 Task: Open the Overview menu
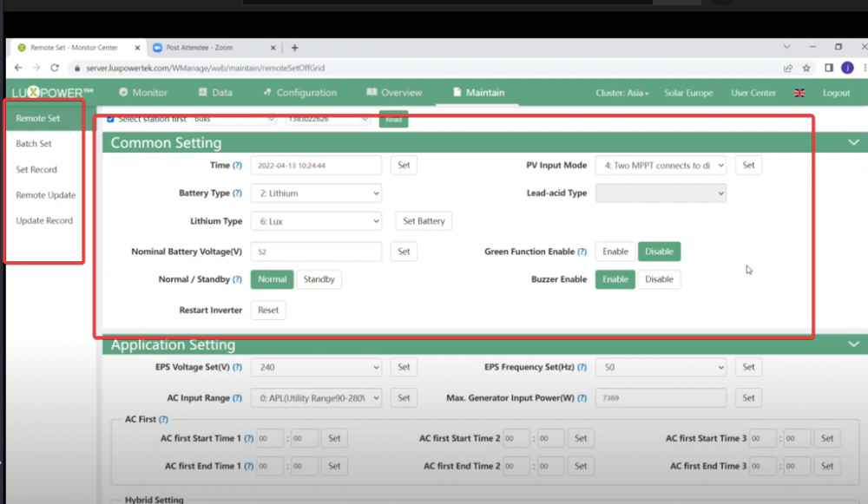pyautogui.click(x=394, y=93)
